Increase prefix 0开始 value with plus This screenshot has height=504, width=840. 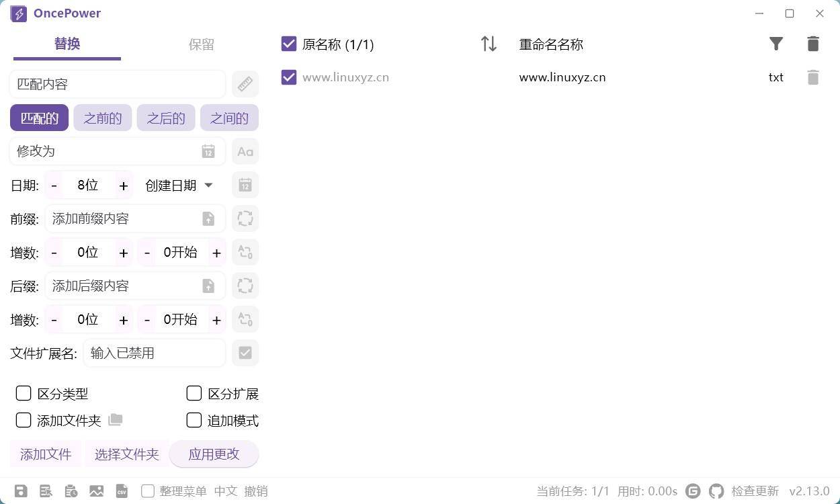[216, 253]
